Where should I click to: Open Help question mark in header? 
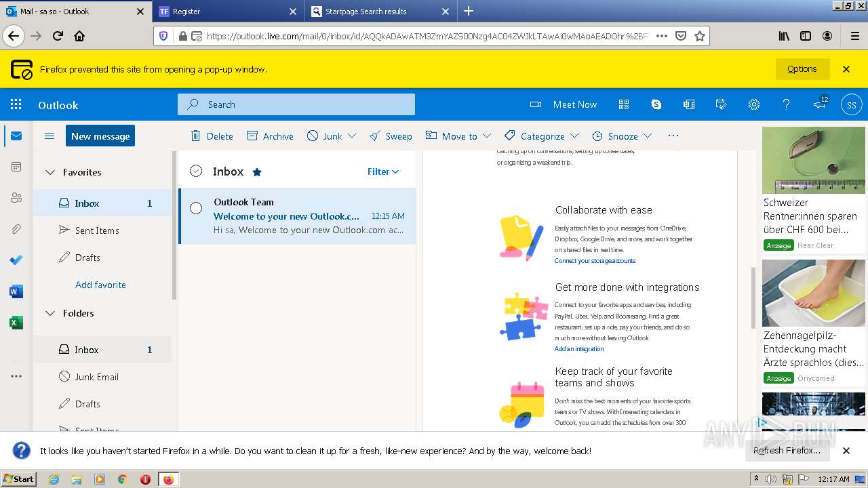787,104
